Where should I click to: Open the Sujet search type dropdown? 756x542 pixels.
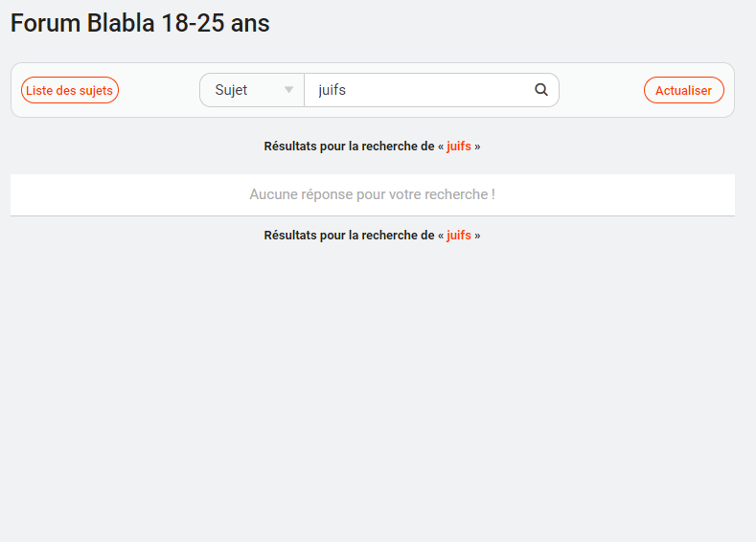pyautogui.click(x=252, y=90)
